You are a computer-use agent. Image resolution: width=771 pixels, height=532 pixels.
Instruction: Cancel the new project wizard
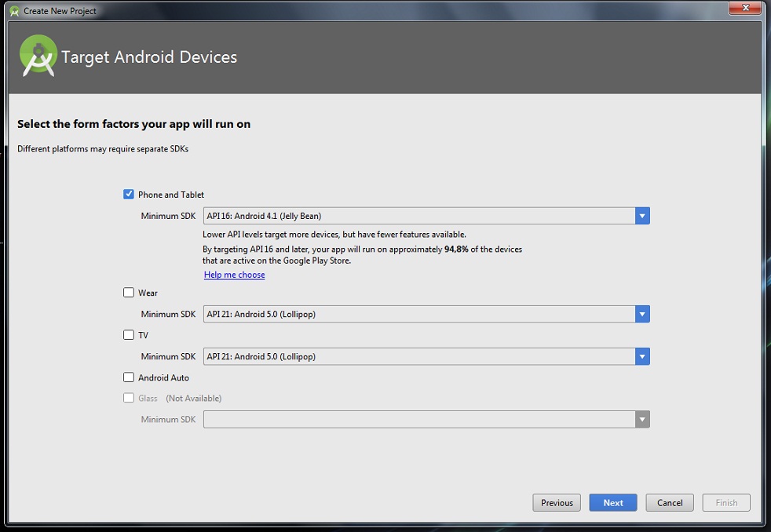coord(670,502)
